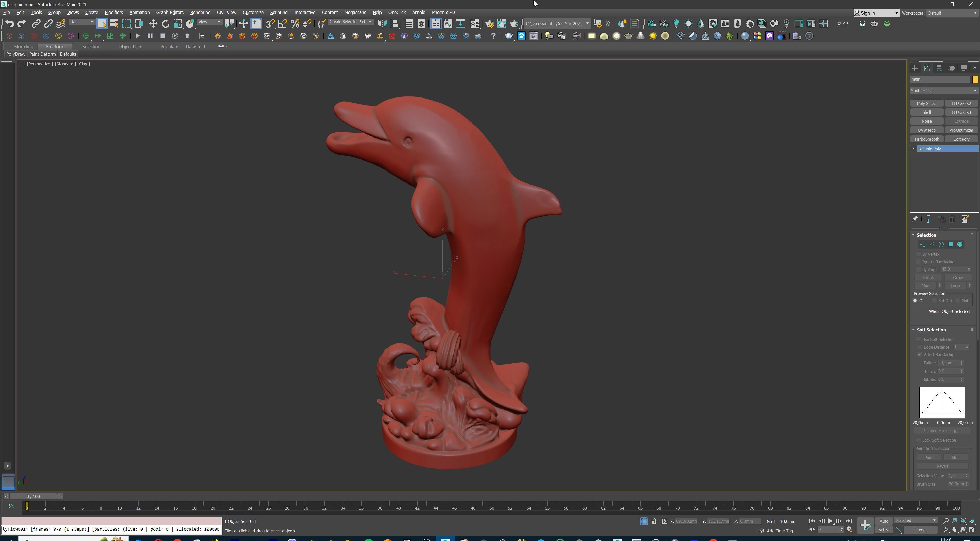The width and height of the screenshot is (980, 541).
Task: Click the object color swatch beside main
Action: pyautogui.click(x=975, y=80)
